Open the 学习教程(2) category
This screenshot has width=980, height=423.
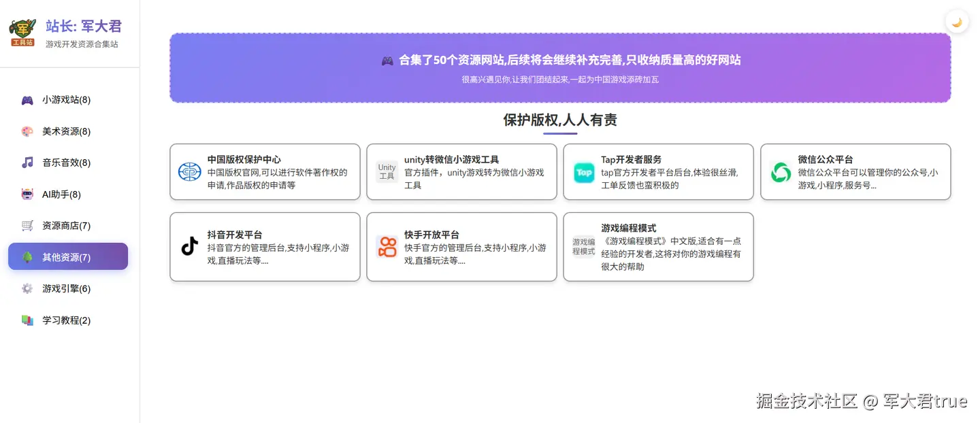click(x=68, y=320)
